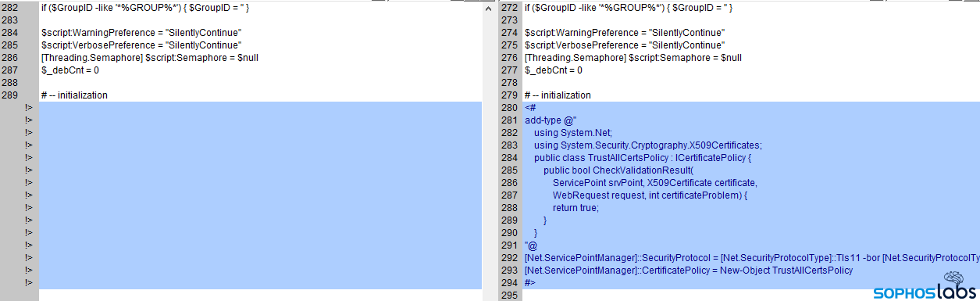Click the 'return true;' line
This screenshot has height=301, width=980.
click(576, 208)
